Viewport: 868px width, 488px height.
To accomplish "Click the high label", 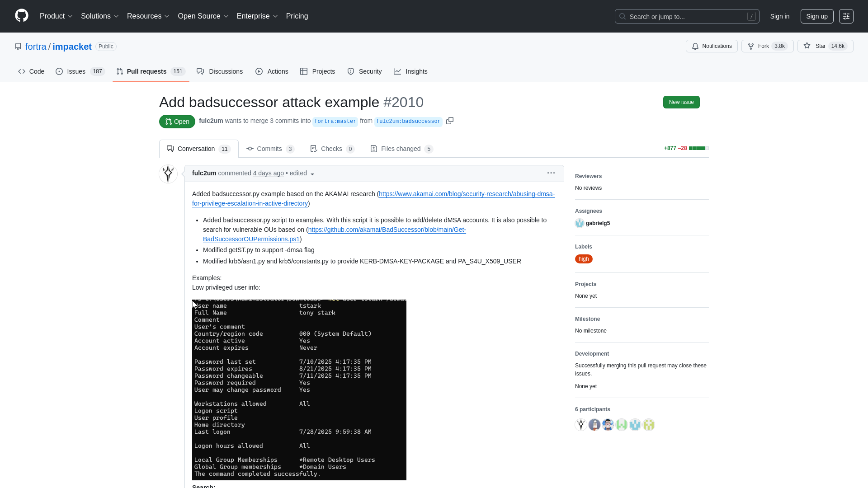I will [584, 259].
